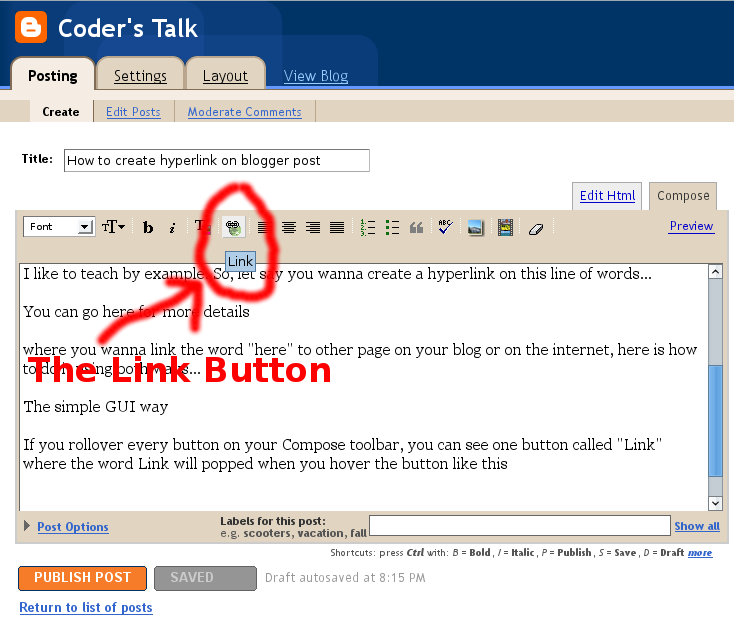
Task: Open the View Blog link
Action: pos(316,75)
